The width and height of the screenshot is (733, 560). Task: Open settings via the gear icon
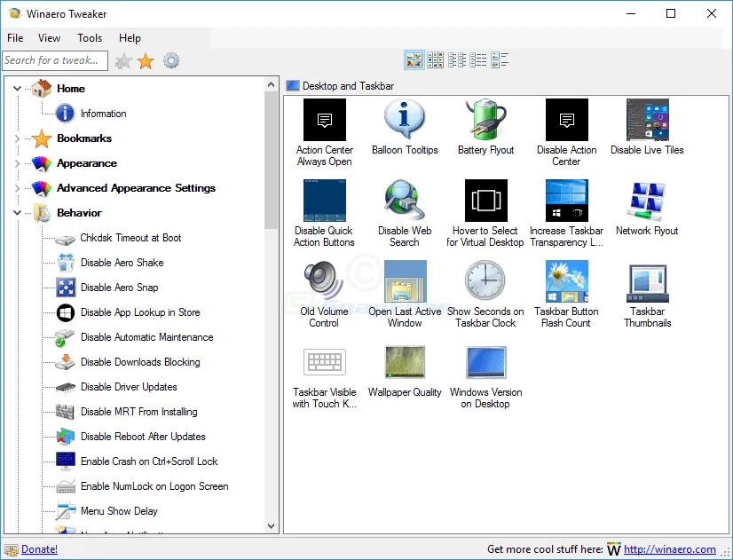(171, 60)
